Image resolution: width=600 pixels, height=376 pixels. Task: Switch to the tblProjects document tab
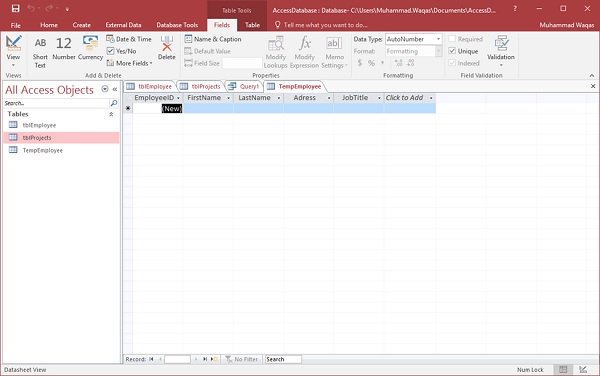[x=201, y=86]
